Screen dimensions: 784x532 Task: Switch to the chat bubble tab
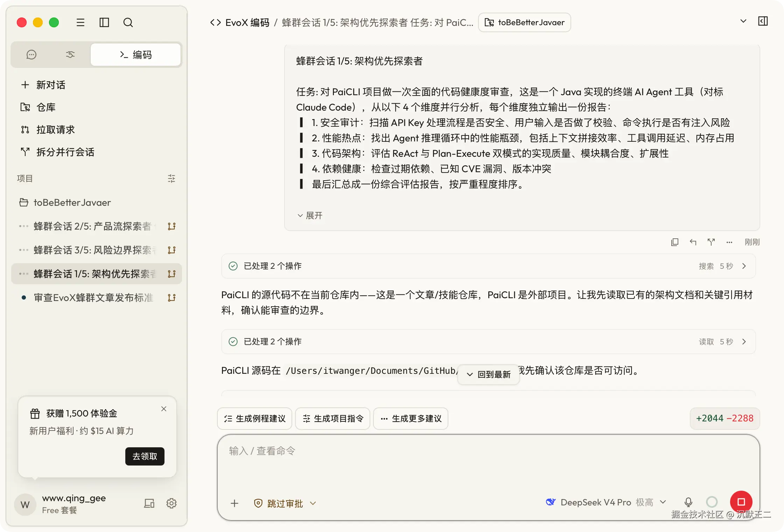click(31, 55)
